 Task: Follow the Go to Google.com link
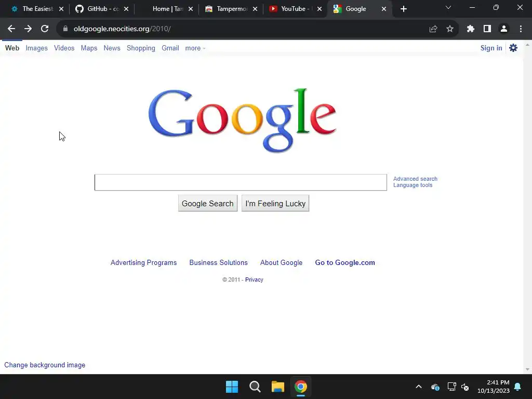pyautogui.click(x=345, y=262)
